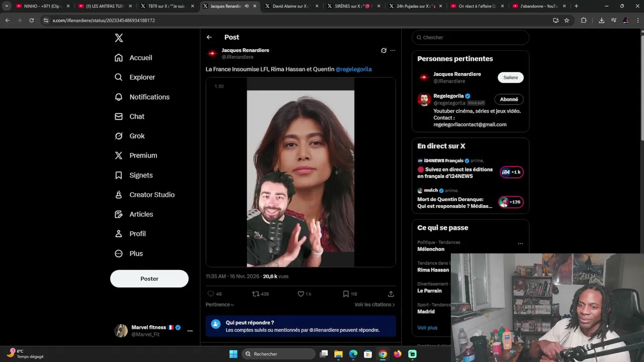Open Grok assistant
644x362 pixels.
pyautogui.click(x=129, y=136)
